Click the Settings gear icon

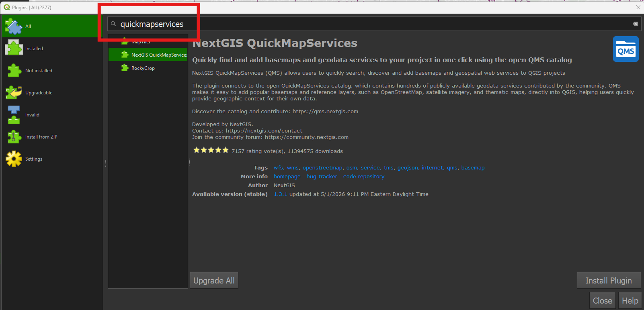pos(14,159)
